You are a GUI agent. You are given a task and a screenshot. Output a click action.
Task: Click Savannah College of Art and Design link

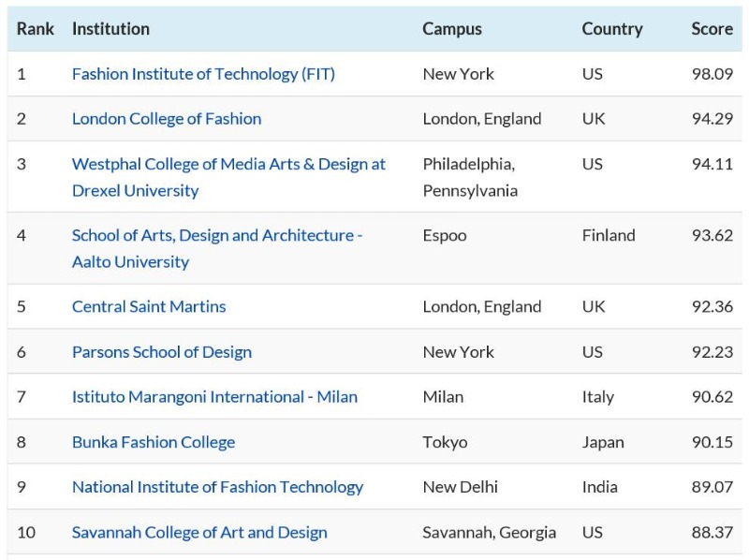coord(199,533)
